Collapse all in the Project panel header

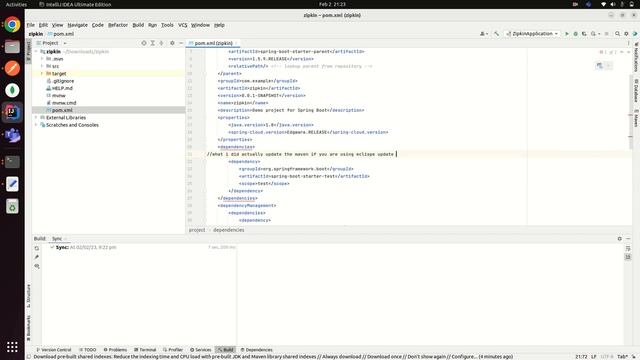(161, 43)
